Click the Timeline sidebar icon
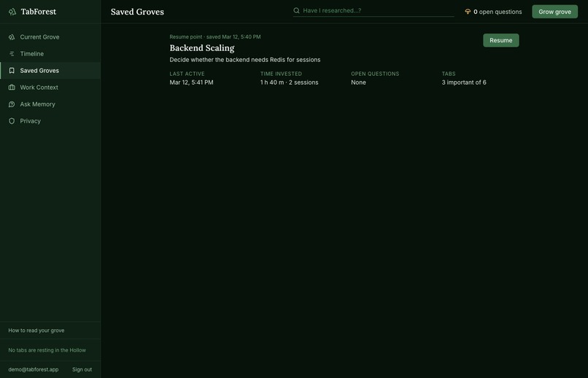This screenshot has width=588, height=378. pos(12,54)
